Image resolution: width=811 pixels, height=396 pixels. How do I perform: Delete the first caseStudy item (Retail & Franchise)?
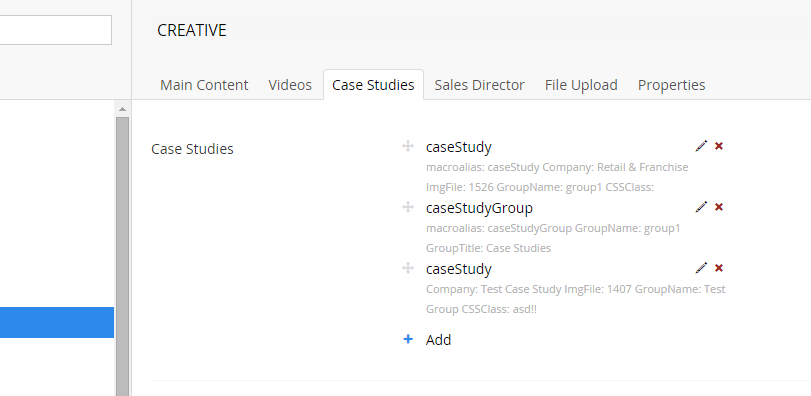(x=718, y=146)
